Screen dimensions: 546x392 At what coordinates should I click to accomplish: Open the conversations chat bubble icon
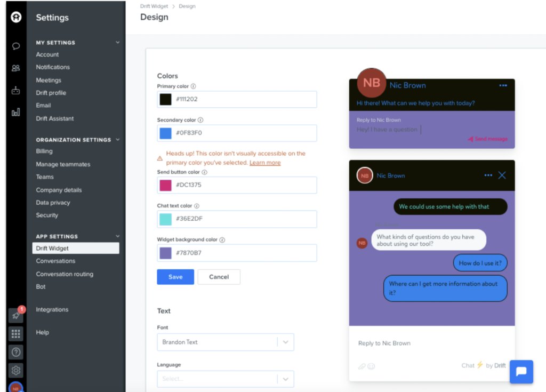coord(15,46)
